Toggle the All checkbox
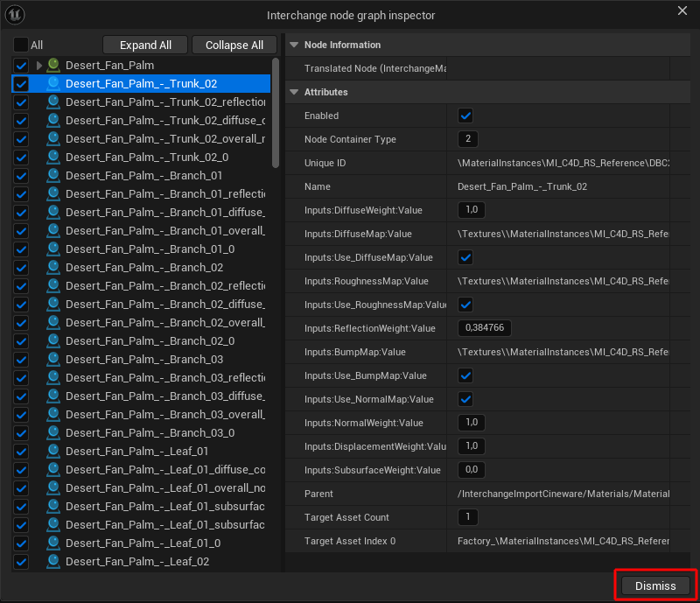The height and width of the screenshot is (603, 700). coord(21,45)
